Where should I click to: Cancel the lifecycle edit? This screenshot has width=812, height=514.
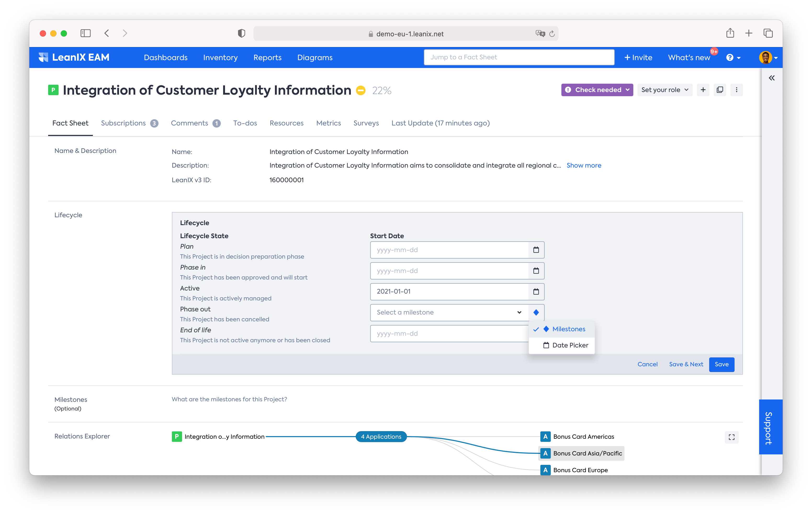[647, 365]
